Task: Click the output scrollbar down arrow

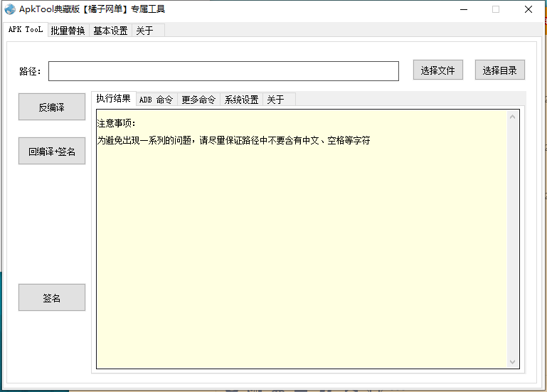Action: [513, 362]
